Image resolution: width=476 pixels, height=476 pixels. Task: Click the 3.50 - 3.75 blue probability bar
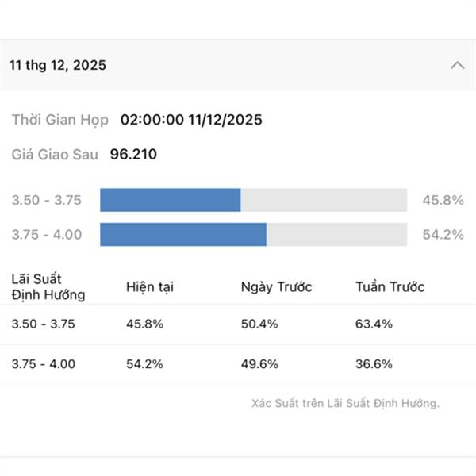tap(170, 201)
